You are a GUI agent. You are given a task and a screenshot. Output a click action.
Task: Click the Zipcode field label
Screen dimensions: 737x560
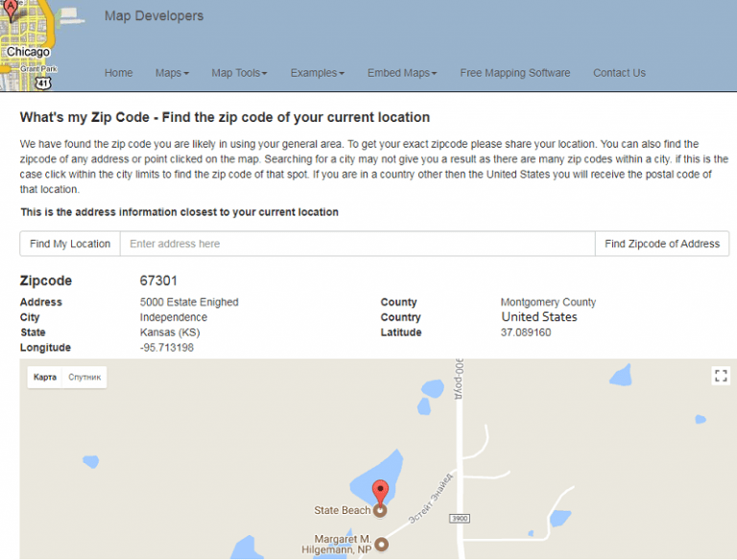tap(46, 280)
